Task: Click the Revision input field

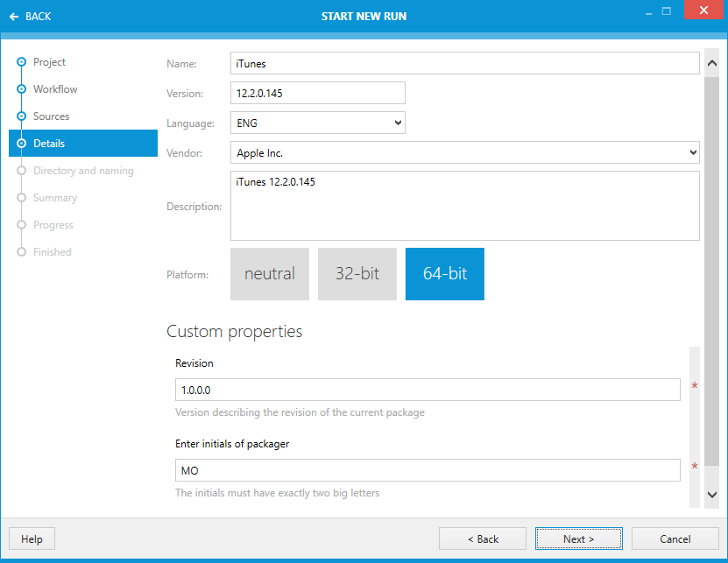Action: pyautogui.click(x=428, y=390)
